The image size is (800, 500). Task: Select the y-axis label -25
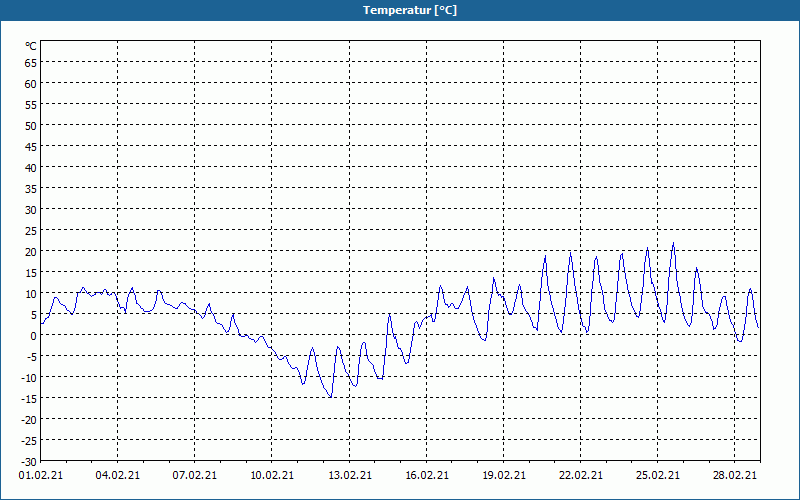(x=29, y=441)
